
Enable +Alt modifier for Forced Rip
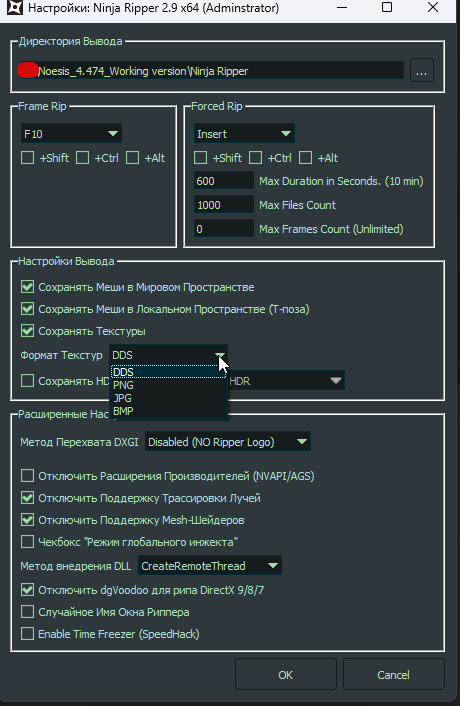(x=305, y=158)
